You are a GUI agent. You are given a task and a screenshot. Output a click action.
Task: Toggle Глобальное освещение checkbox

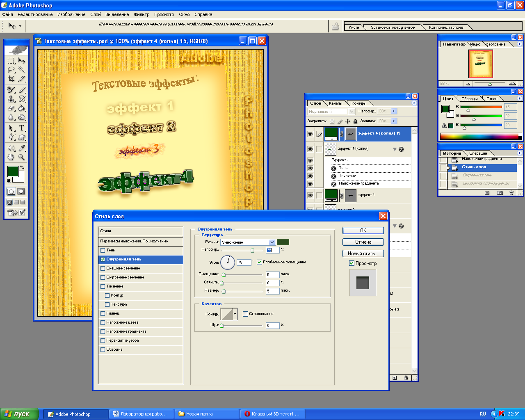[x=259, y=262]
